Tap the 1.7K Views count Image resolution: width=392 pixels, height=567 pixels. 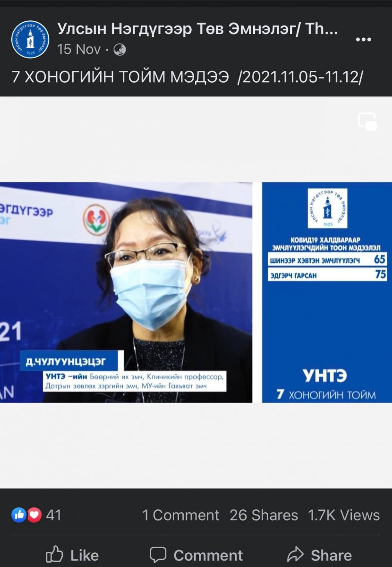pos(344,515)
